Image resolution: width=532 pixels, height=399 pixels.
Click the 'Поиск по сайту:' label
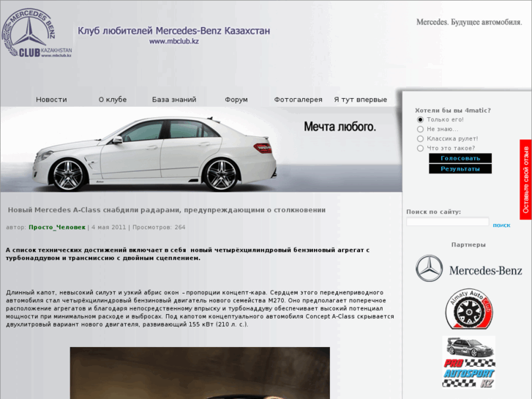433,212
